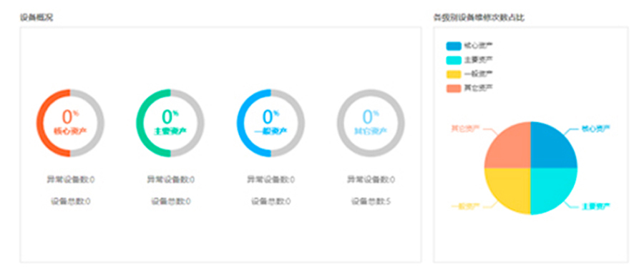Click 异常设备数:0 under the 核心资产 gauge
Screen dimensions: 644x275
click(70, 179)
